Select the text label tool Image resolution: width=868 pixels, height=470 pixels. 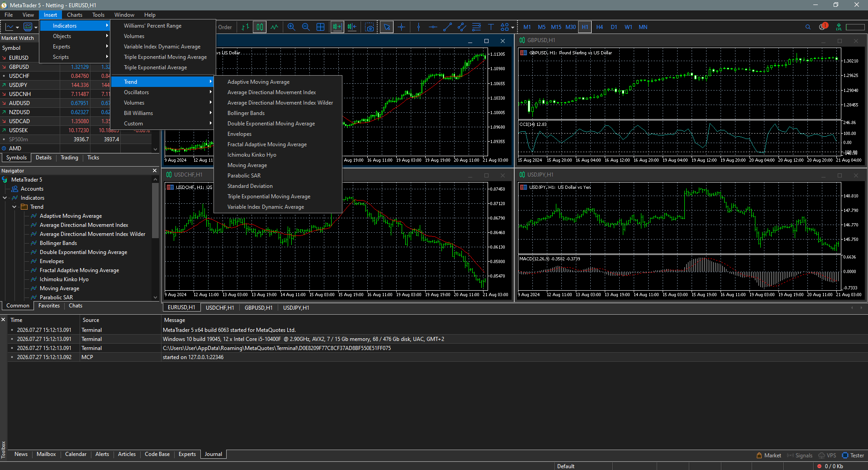(491, 27)
